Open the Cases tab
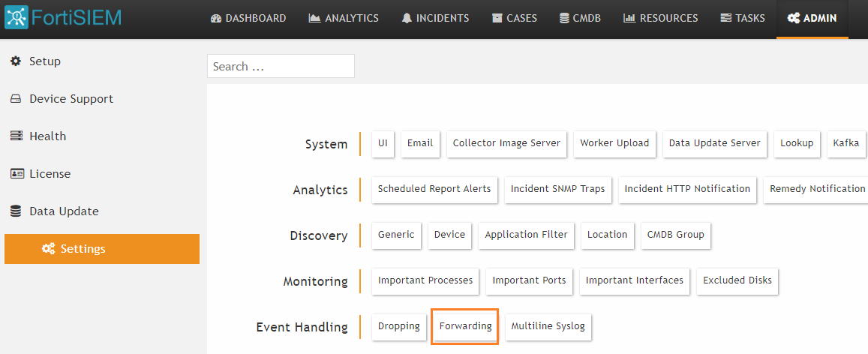Viewport: 868px width, 354px height. pyautogui.click(x=515, y=18)
